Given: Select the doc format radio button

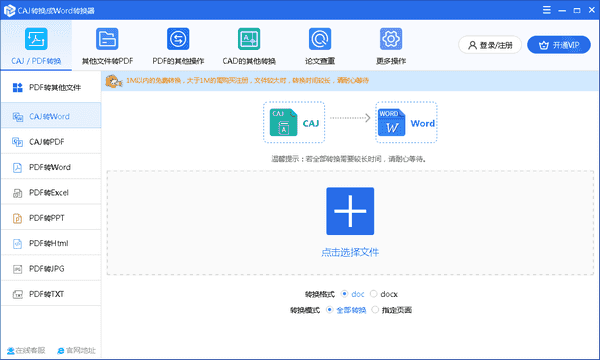Looking at the screenshot, I should tap(344, 293).
